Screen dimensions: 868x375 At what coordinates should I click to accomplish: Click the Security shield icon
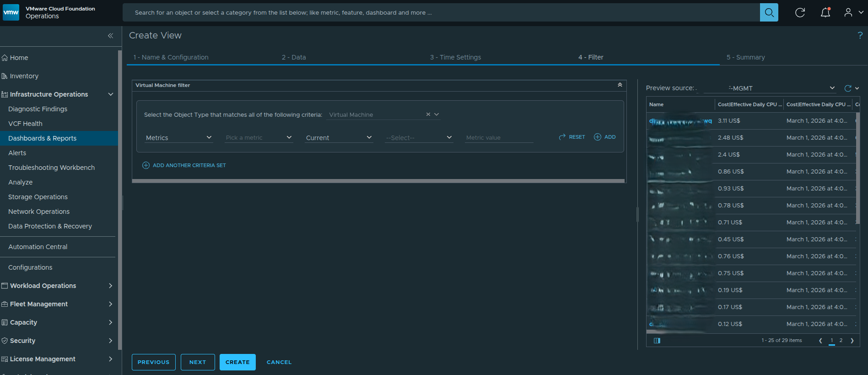point(5,341)
